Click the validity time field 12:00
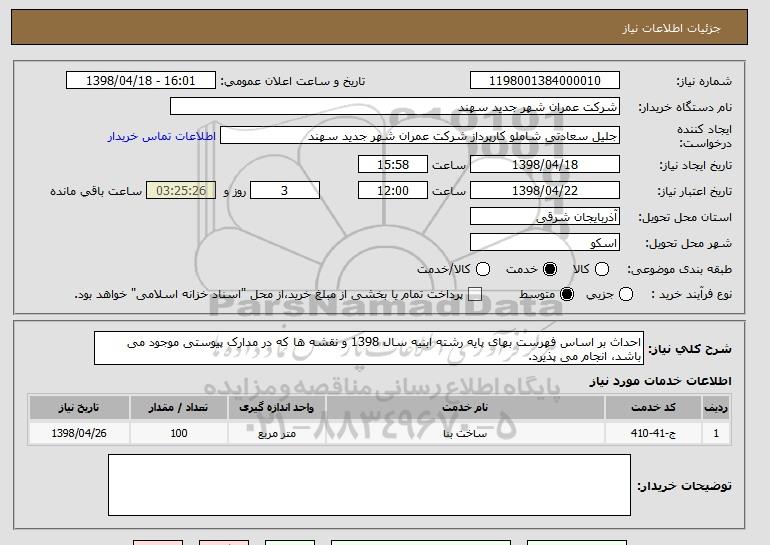Image resolution: width=770 pixels, height=545 pixels. click(393, 191)
